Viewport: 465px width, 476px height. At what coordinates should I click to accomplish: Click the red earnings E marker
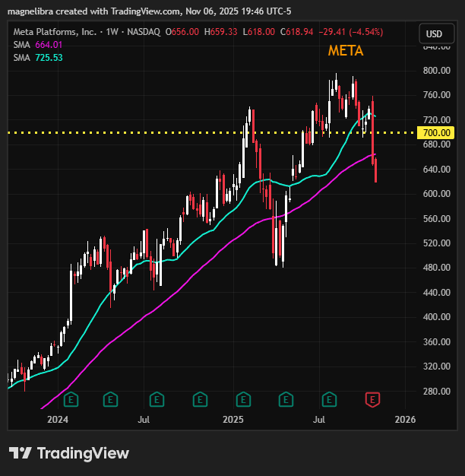click(372, 399)
